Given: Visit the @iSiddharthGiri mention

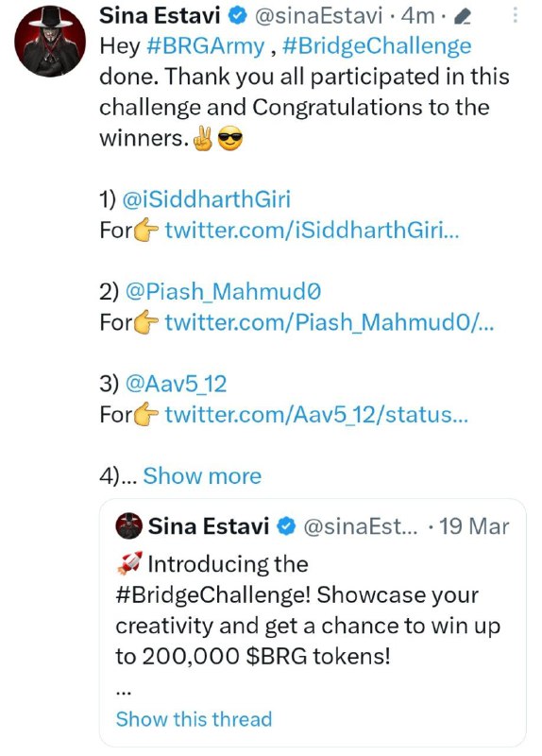Looking at the screenshot, I should (206, 199).
